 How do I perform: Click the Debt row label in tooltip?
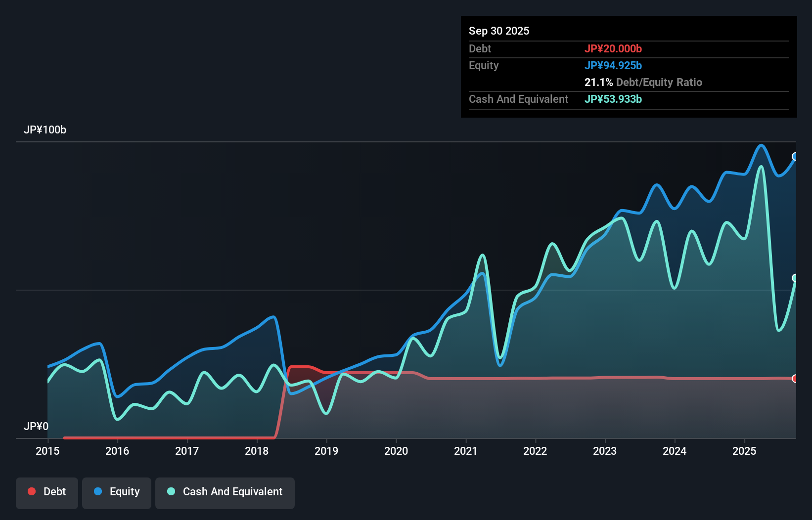click(480, 48)
